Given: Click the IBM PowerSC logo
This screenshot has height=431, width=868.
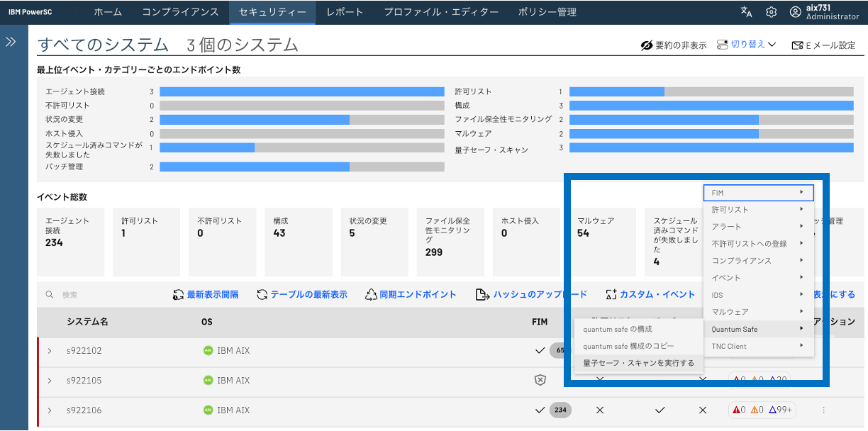Looking at the screenshot, I should [30, 12].
